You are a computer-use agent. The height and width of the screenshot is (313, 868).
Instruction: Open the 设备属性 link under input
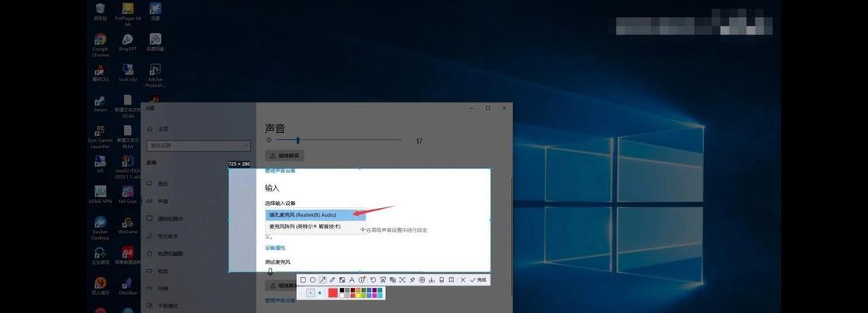pos(275,247)
